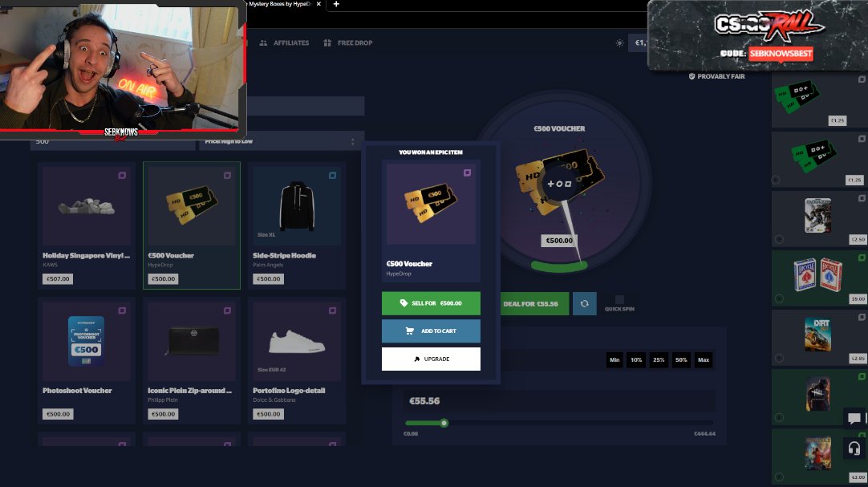
Task: Open a new browser tab
Action: pos(336,4)
